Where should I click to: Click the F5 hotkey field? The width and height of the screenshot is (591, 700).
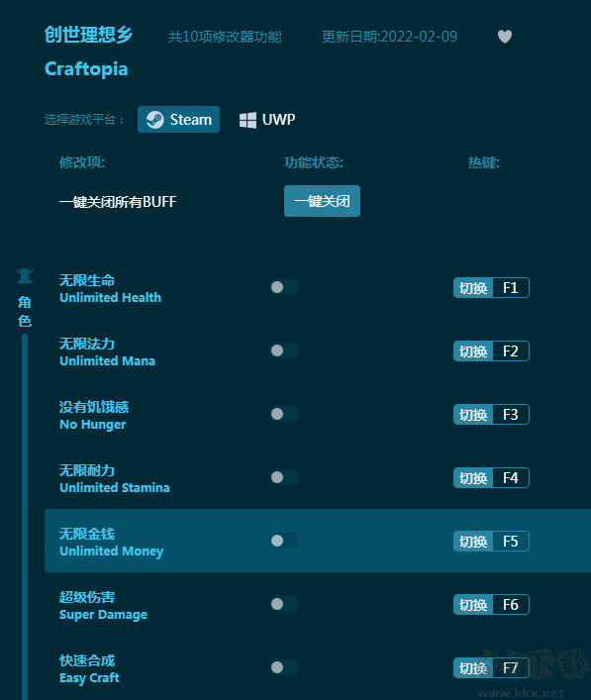511,541
